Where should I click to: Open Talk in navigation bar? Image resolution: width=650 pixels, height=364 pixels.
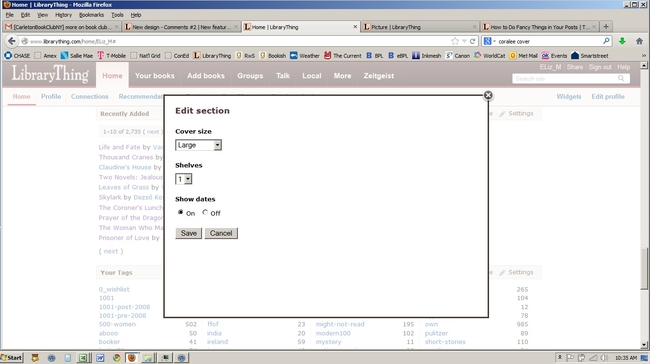(x=283, y=76)
